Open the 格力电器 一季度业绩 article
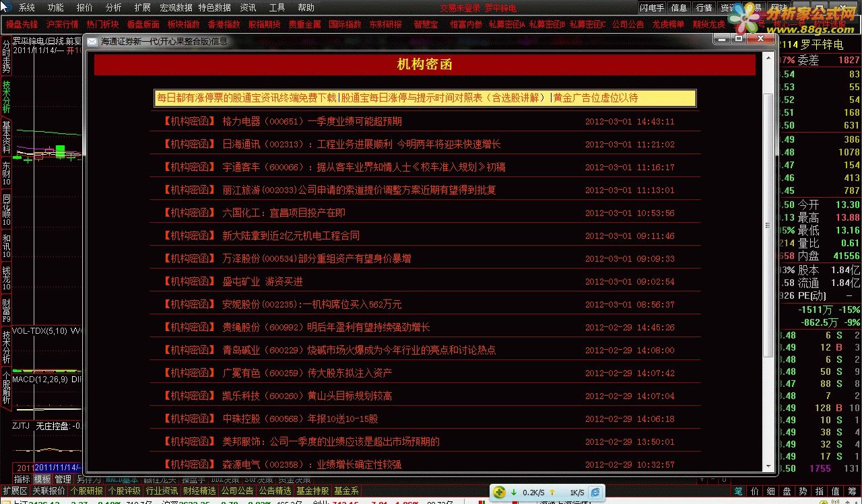Screen dimensions: 862x504 [312, 122]
